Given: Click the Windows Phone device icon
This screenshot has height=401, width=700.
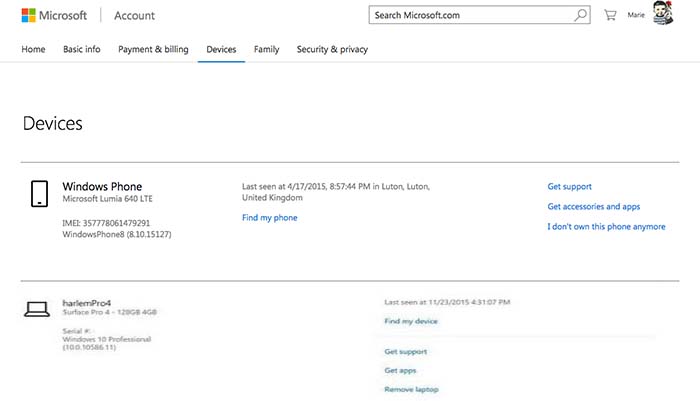Looking at the screenshot, I should 39,193.
